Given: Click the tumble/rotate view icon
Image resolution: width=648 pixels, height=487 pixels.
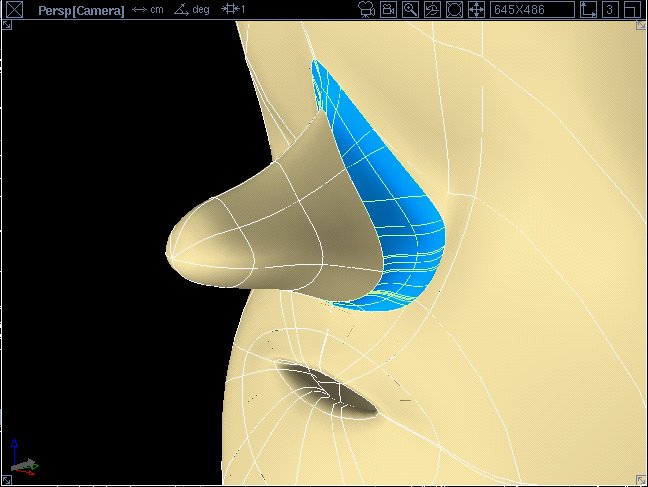Looking at the screenshot, I should 432,10.
